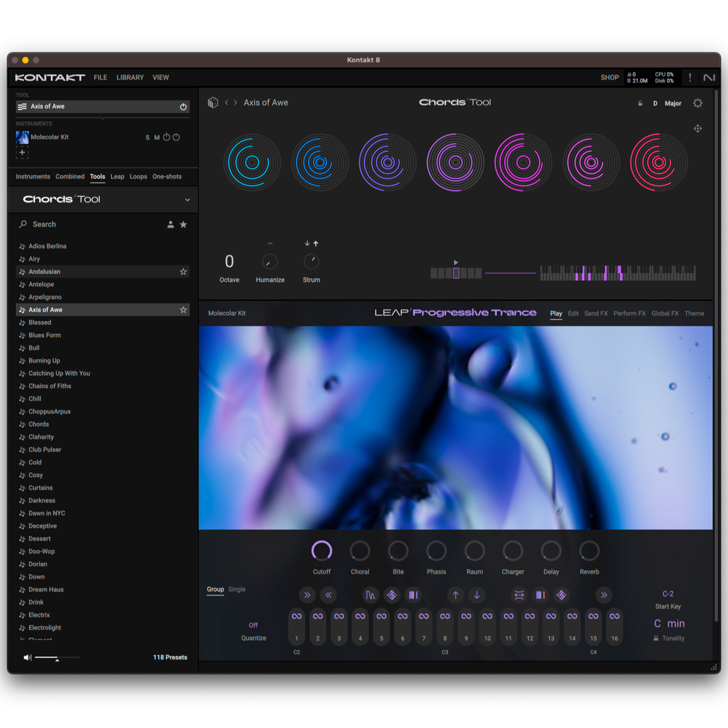Click the upward transpose arrow in the sequencer
The height and width of the screenshot is (728, 728).
click(x=455, y=595)
